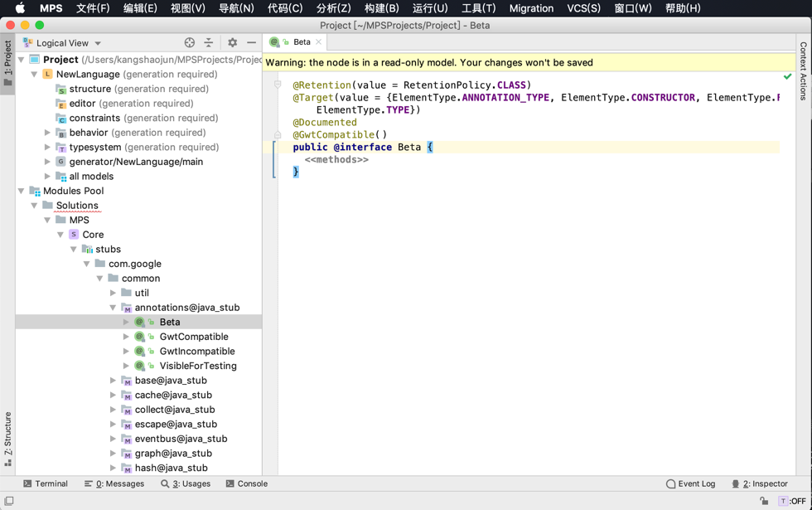Collapse all nodes using collapse-all icon
The width and height of the screenshot is (812, 510).
pyautogui.click(x=209, y=42)
